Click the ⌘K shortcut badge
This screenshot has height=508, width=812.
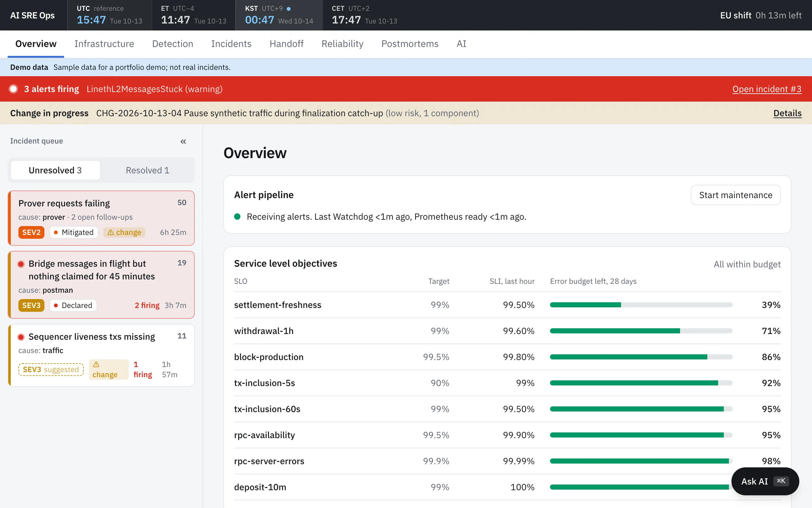coord(781,481)
